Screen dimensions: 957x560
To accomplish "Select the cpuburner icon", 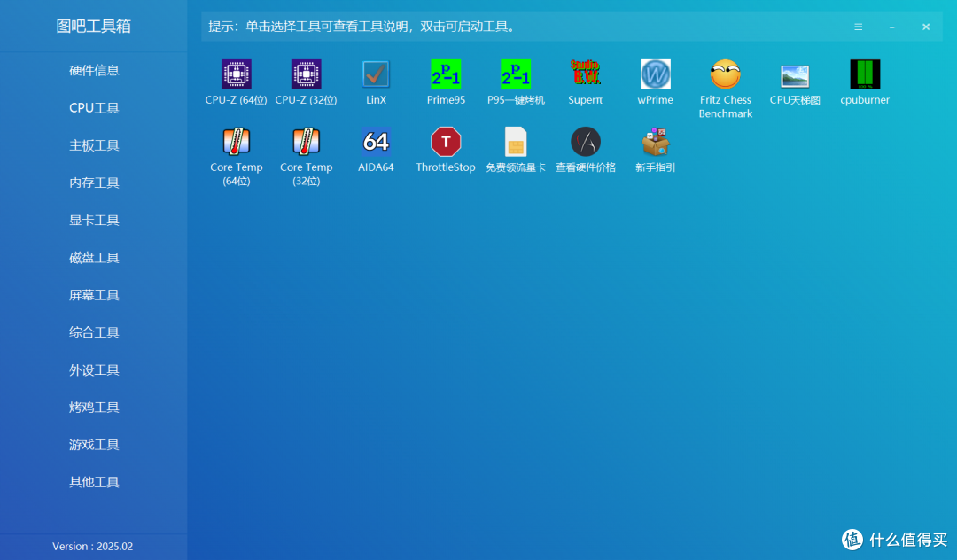I will click(865, 74).
